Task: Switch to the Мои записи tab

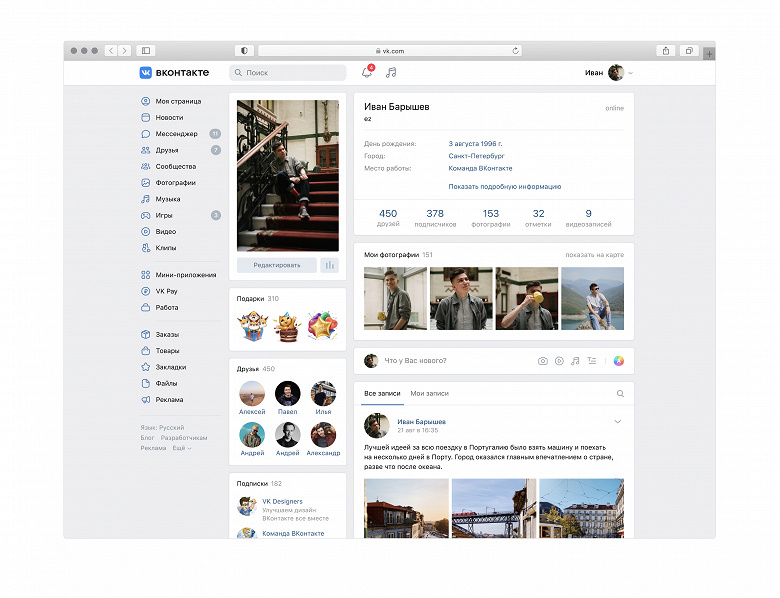Action: click(x=429, y=394)
